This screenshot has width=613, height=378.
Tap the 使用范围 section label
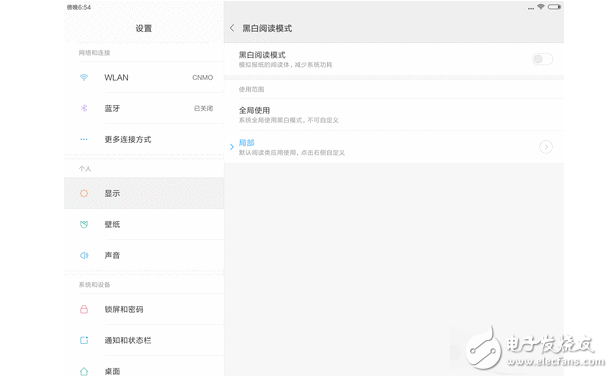(251, 89)
